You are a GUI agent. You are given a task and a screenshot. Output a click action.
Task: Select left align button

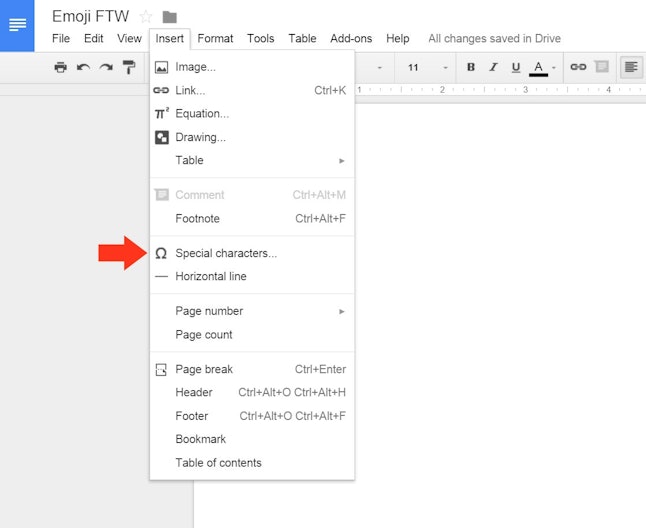coord(631,67)
